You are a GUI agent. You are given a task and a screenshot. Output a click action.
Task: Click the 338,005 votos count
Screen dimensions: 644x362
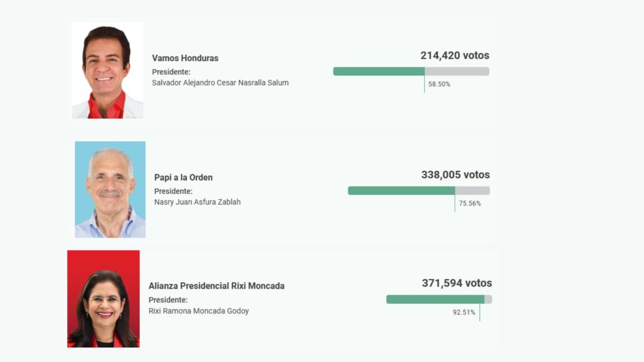click(x=455, y=175)
